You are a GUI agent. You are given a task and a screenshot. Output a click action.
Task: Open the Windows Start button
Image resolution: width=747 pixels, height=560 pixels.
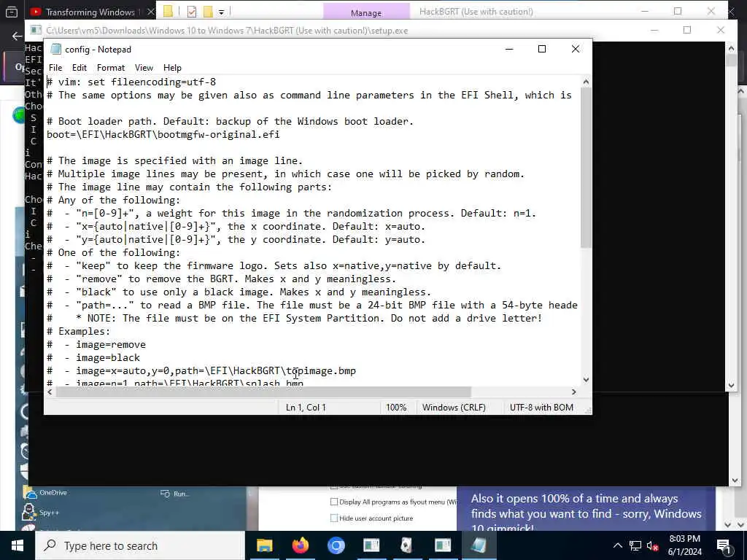pyautogui.click(x=18, y=545)
